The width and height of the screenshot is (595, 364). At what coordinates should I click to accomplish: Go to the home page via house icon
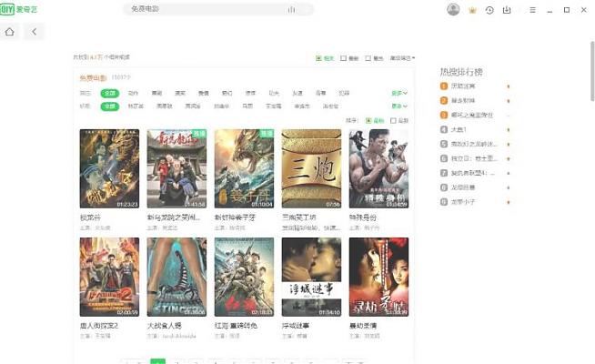(10, 32)
